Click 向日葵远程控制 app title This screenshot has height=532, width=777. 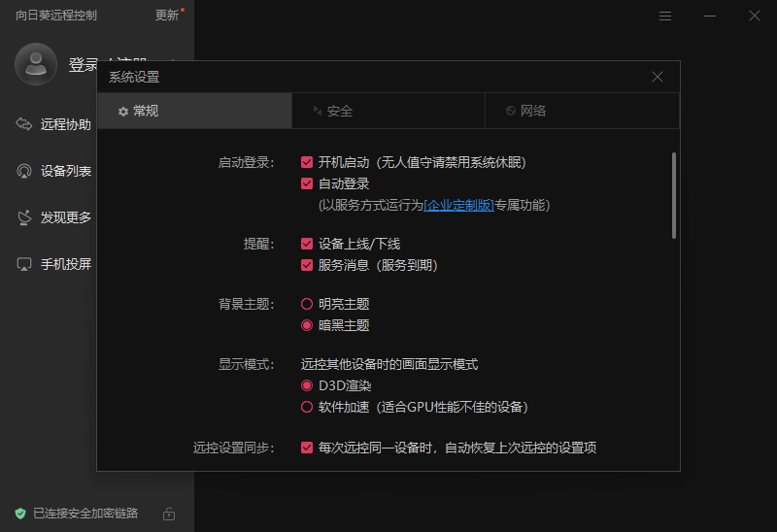point(56,16)
